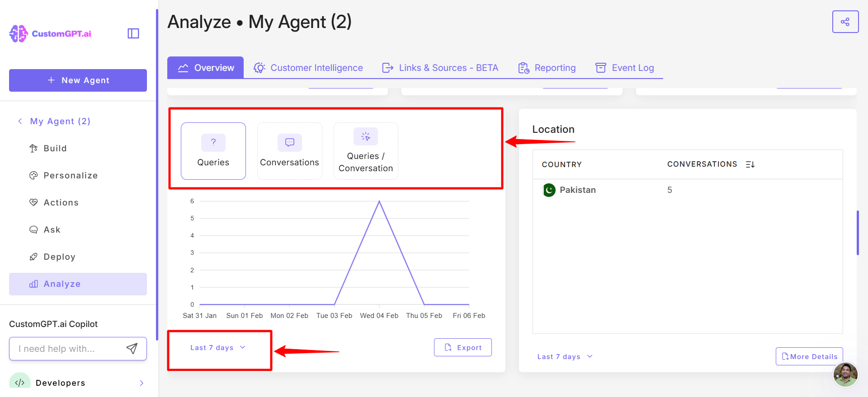Click the COUNTRY column header
868x397 pixels.
click(561, 164)
